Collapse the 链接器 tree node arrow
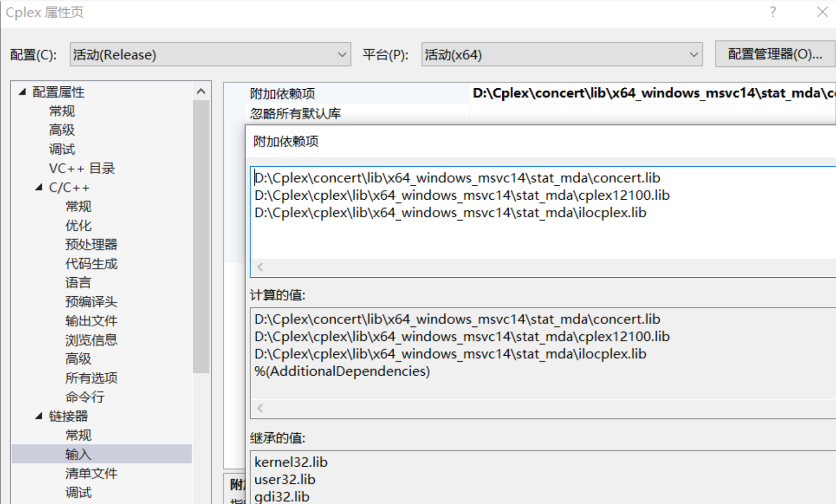The height and width of the screenshot is (504, 836). (39, 416)
